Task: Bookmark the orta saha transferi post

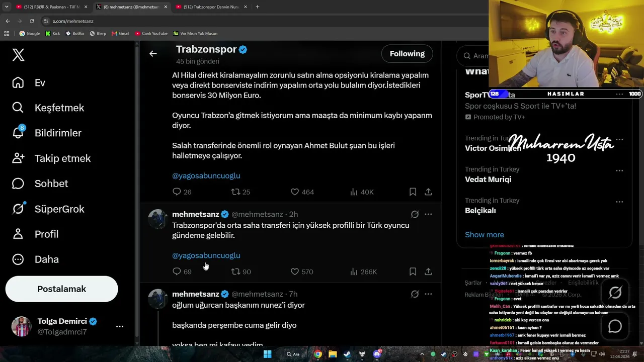Action: [413, 271]
